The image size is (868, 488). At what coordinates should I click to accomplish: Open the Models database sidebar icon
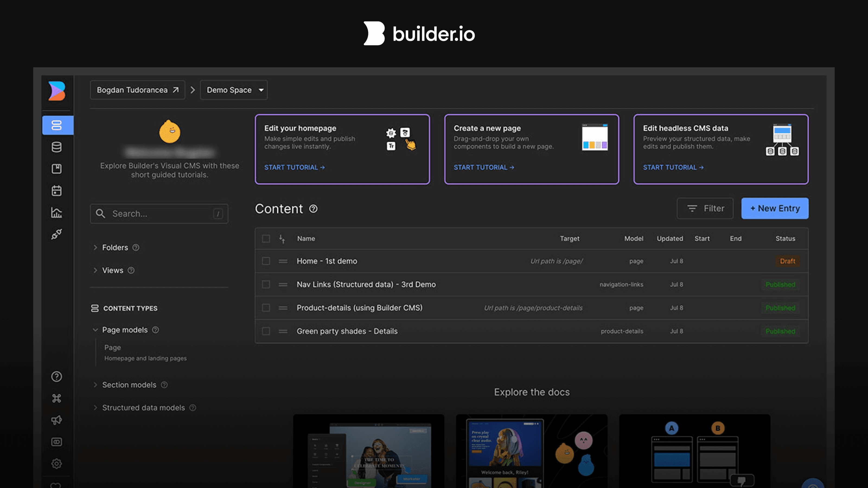coord(56,147)
